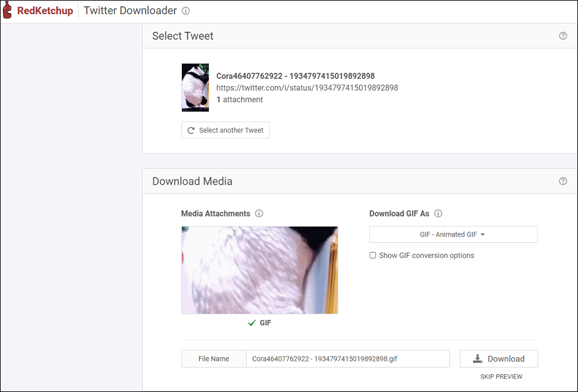
Task: Click the green GIF checkmark label
Action: (260, 323)
